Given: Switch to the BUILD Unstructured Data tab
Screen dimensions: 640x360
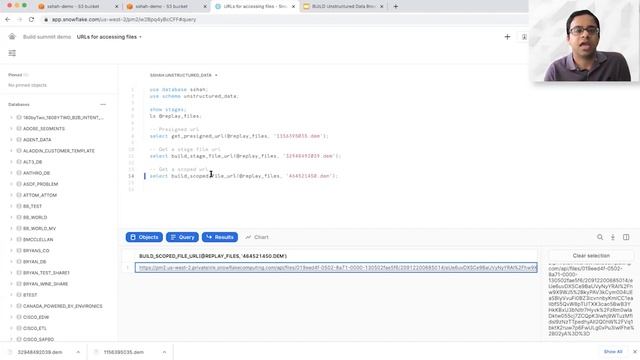Looking at the screenshot, I should click(343, 7).
